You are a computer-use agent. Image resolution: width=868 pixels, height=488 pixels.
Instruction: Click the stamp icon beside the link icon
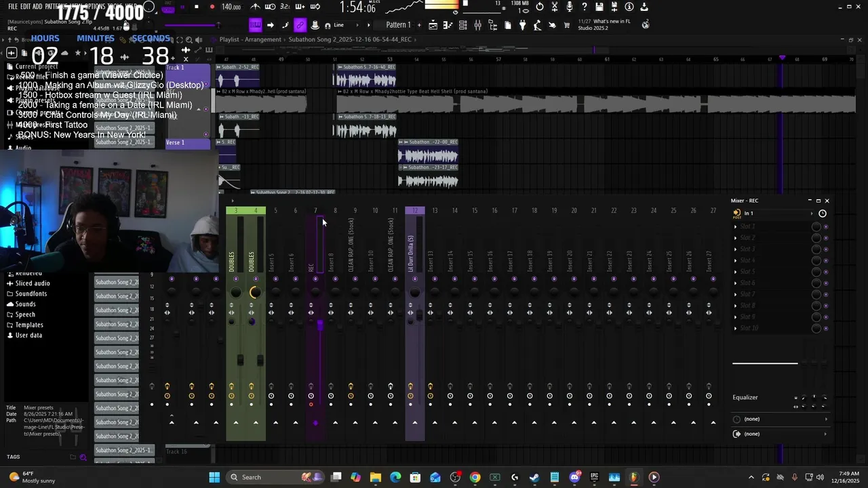tap(315, 25)
